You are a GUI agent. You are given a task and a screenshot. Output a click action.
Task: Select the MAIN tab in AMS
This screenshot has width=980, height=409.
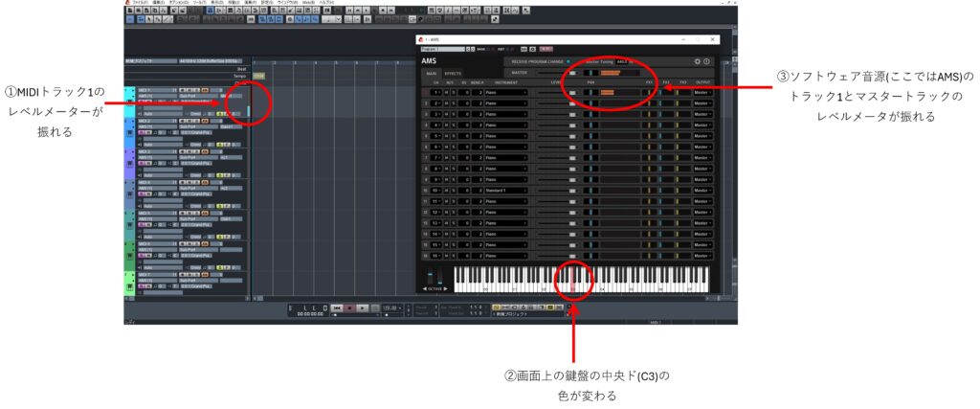[x=431, y=73]
